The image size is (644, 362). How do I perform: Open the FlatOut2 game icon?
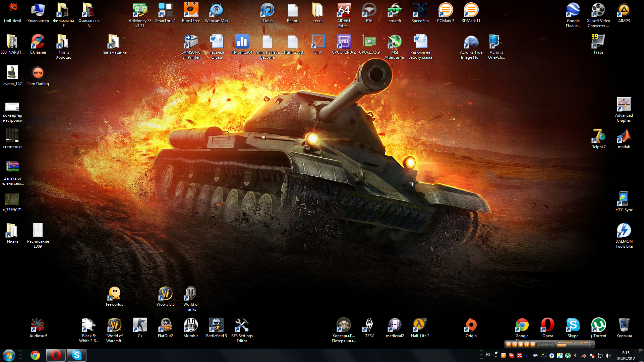165,328
